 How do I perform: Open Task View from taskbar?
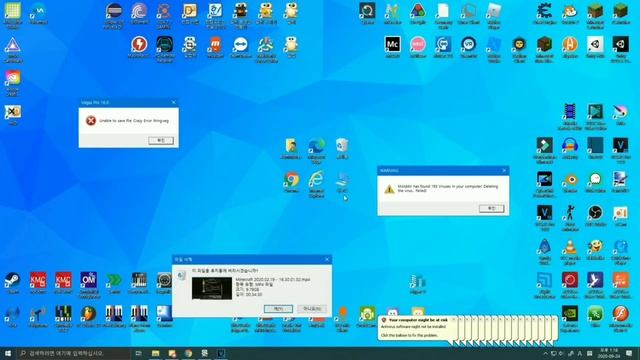click(x=139, y=353)
